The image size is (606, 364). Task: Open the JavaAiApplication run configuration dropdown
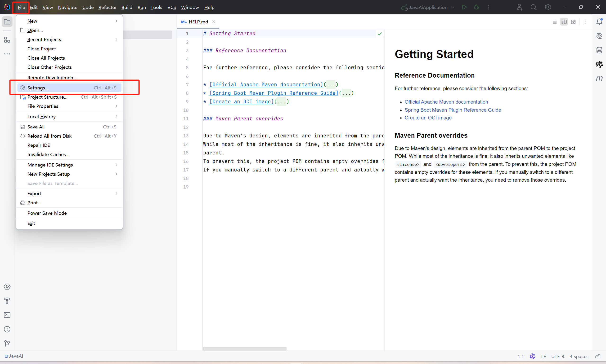click(x=428, y=7)
